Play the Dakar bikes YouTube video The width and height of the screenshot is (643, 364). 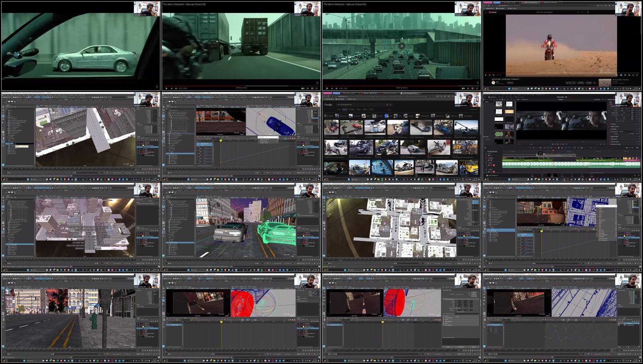[x=486, y=75]
